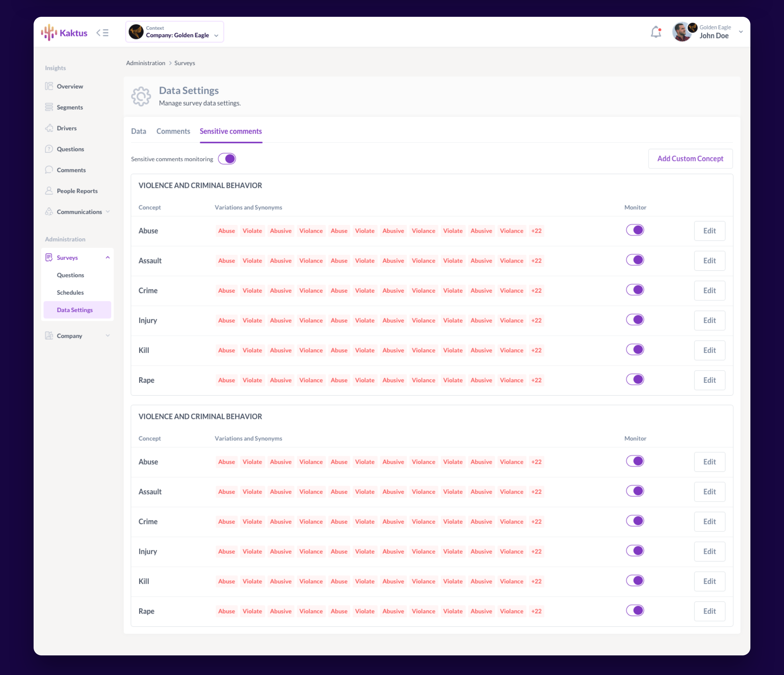Expand the Company sidebar section
The width and height of the screenshot is (784, 675).
tap(108, 336)
